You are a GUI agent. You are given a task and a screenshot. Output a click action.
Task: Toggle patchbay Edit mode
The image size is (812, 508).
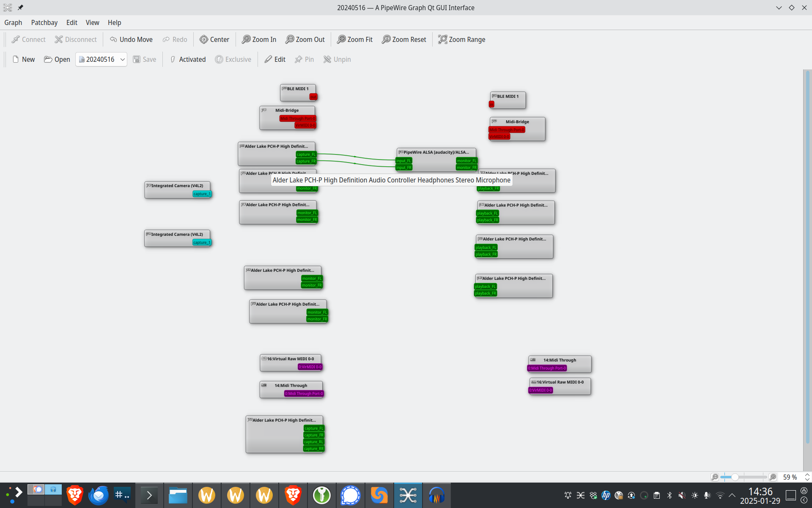tap(275, 59)
